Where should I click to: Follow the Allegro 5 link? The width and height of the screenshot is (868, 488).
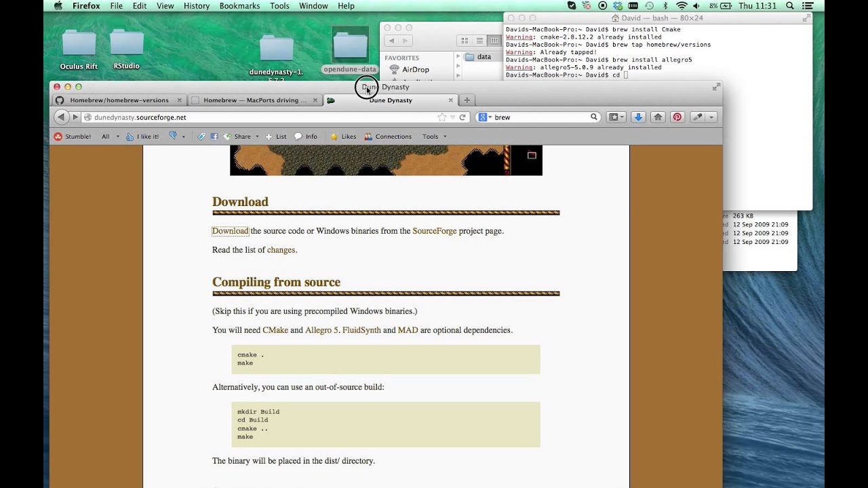[321, 330]
